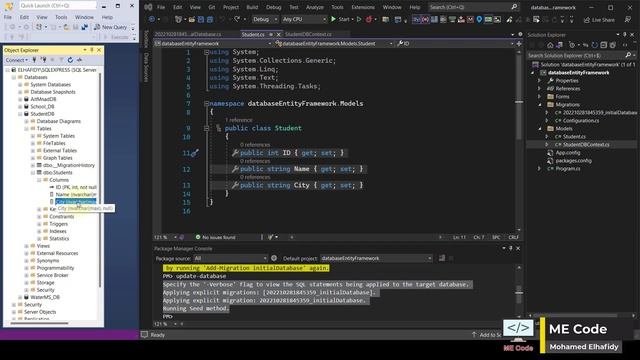Open the Build menu in Visual Studio

tap(252, 7)
